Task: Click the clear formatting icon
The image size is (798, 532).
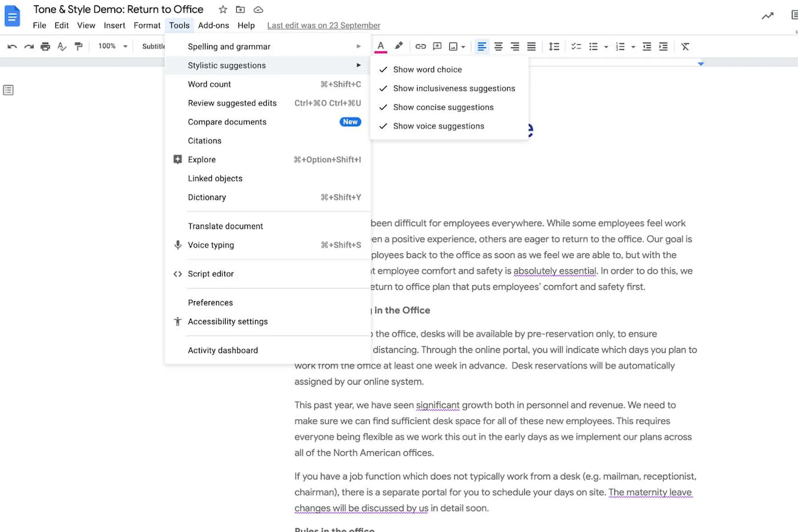Action: (685, 46)
